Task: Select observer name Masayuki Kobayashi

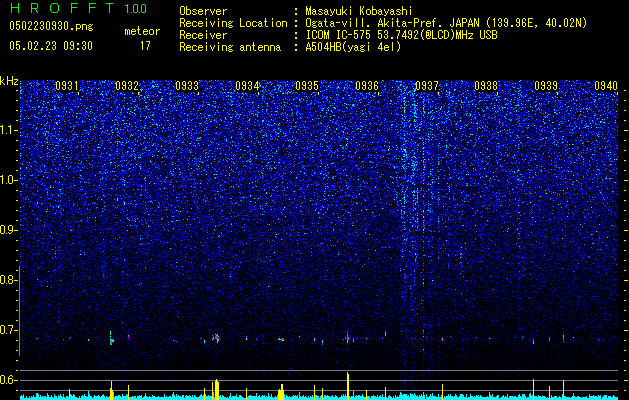Action: coord(359,11)
